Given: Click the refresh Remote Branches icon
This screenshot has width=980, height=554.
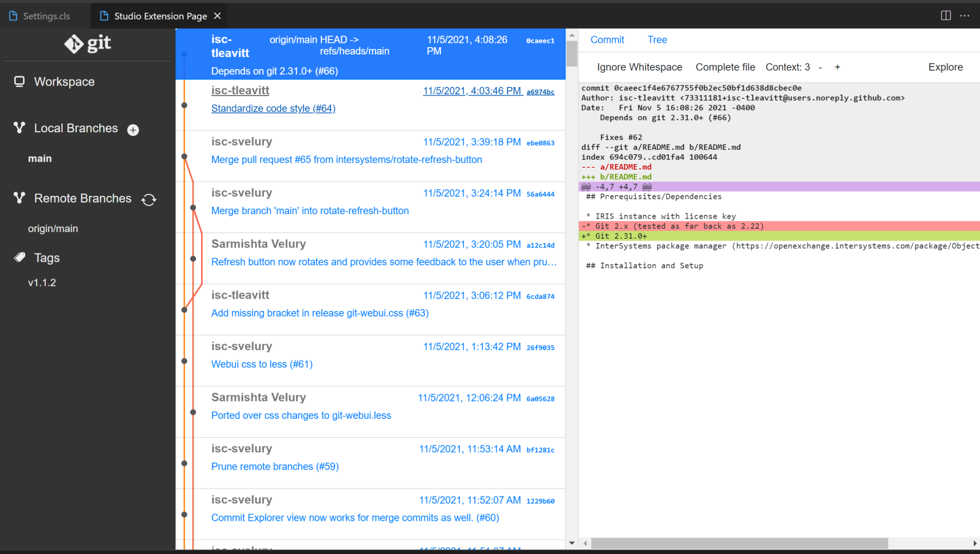Looking at the screenshot, I should click(x=149, y=200).
